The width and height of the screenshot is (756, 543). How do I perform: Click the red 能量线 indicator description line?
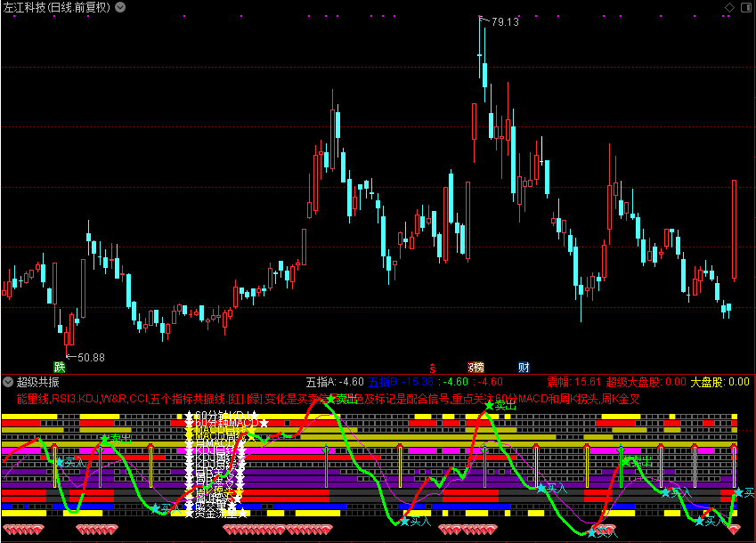(328, 399)
